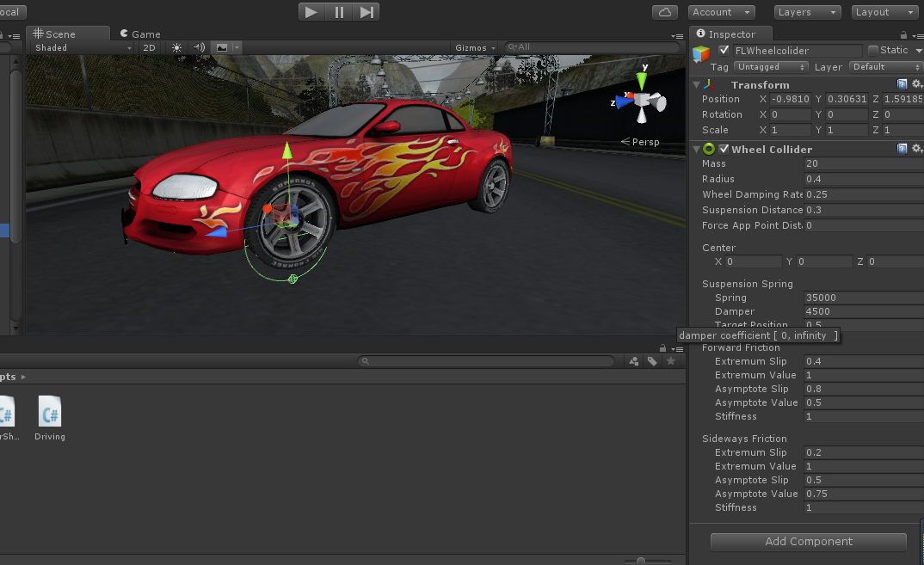Viewport: 924px width, 565px height.
Task: Click the Damper value 4500
Action: (864, 311)
